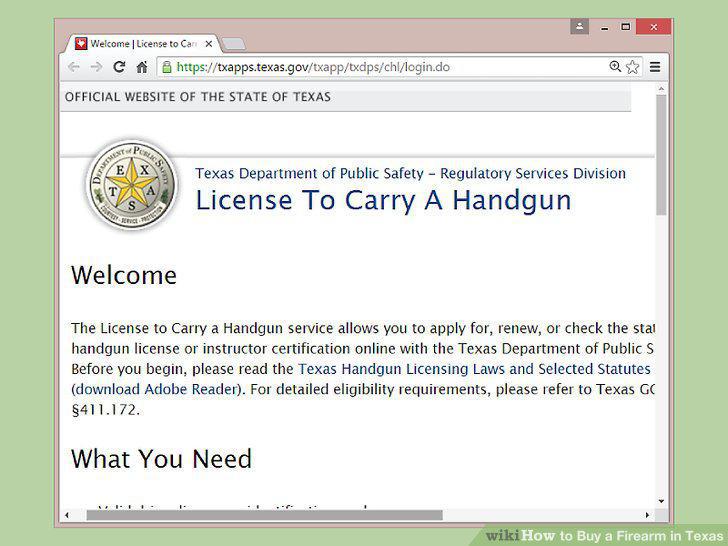Screen dimensions: 728x546
Task: Close the Welcome | License to Carry tab
Action: pos(209,44)
